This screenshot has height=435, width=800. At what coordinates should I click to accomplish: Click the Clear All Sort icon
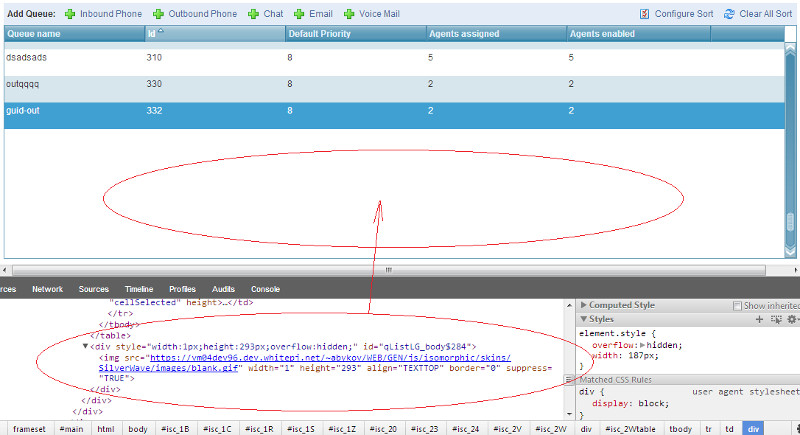pyautogui.click(x=730, y=14)
